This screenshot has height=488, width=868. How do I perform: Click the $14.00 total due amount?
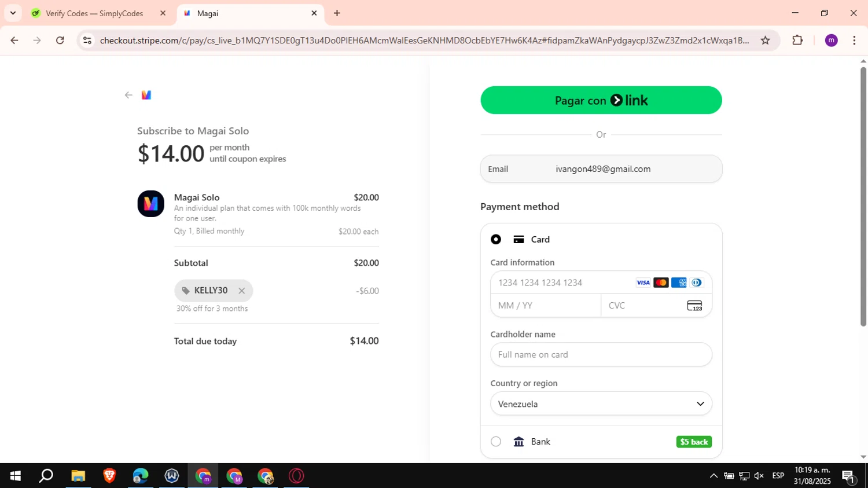pos(364,341)
